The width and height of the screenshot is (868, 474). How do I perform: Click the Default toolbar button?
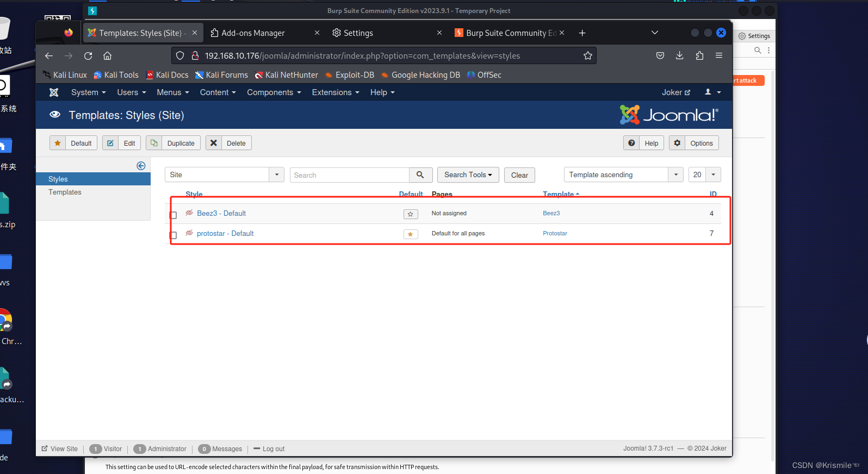[73, 143]
